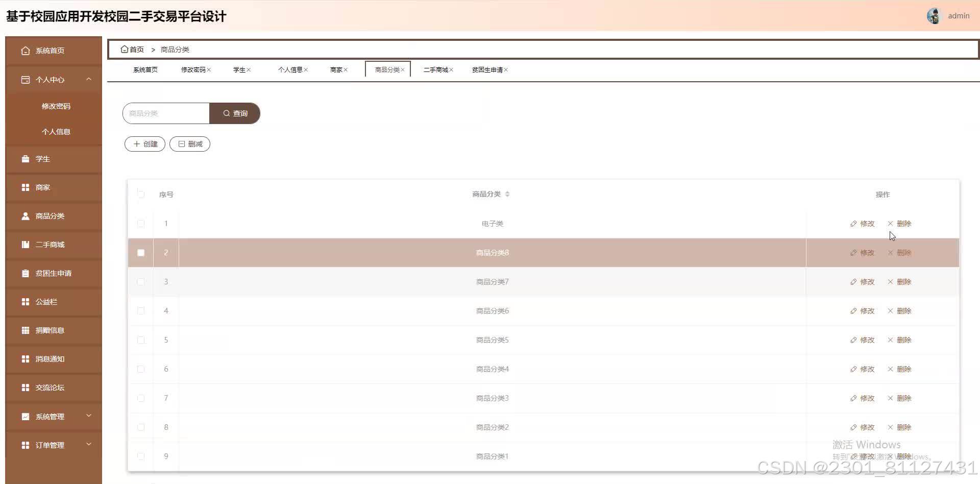The width and height of the screenshot is (980, 484).
Task: Close the 商品分类 tab
Action: tap(403, 70)
